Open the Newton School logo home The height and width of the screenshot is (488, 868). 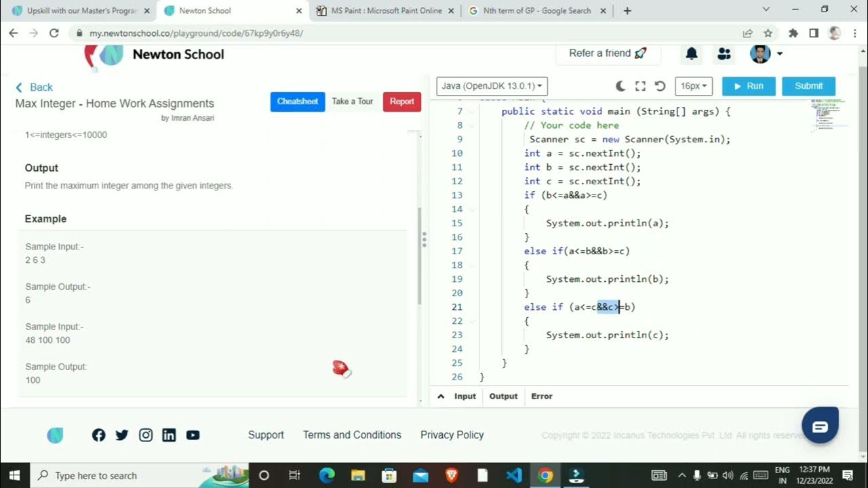[155, 54]
